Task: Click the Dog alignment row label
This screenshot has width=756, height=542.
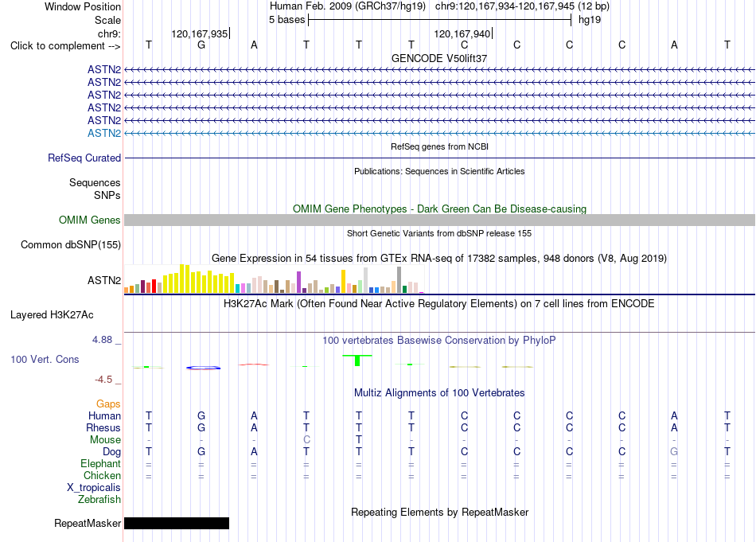Action: [x=111, y=452]
